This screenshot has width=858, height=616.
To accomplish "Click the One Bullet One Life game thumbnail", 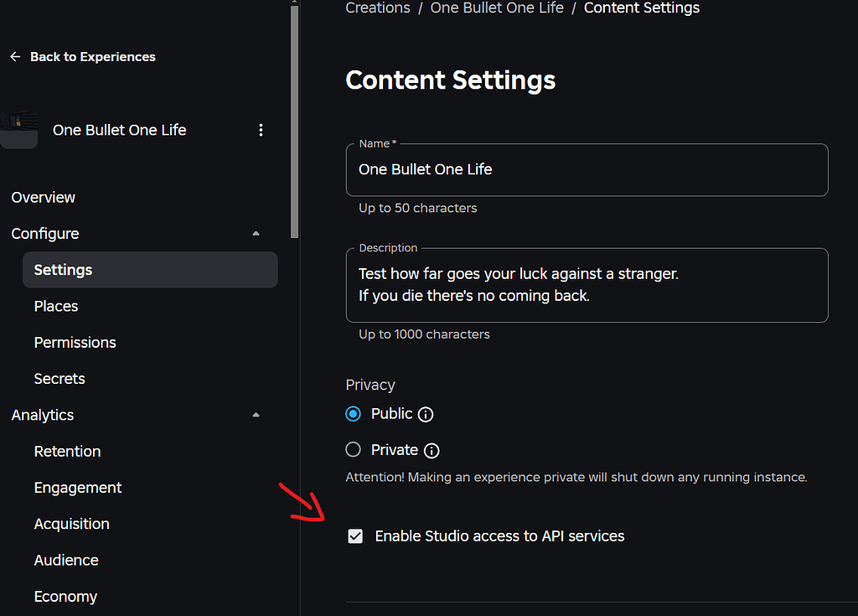I will coord(18,130).
